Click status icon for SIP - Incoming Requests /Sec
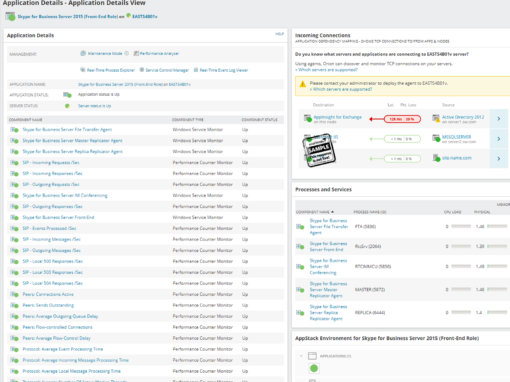510x382 pixels. pos(14,163)
